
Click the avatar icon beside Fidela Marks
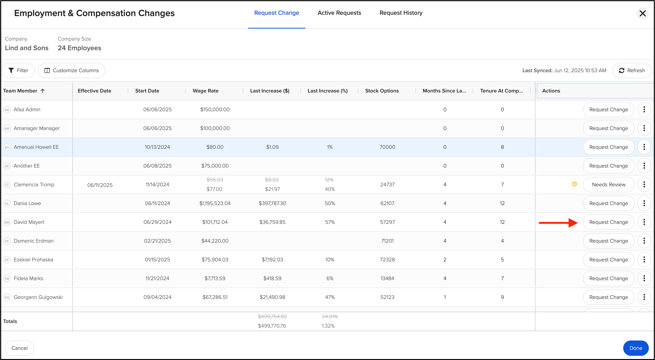[7, 279]
